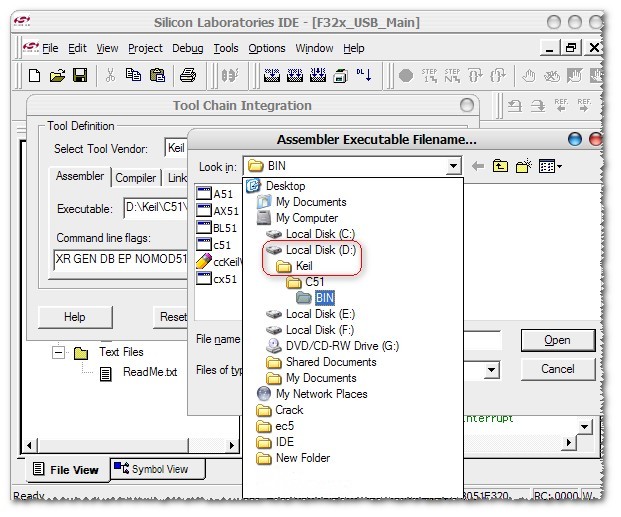Image resolution: width=621 pixels, height=517 pixels.
Task: Click the Run to Cursor braces icon
Action: 498,75
